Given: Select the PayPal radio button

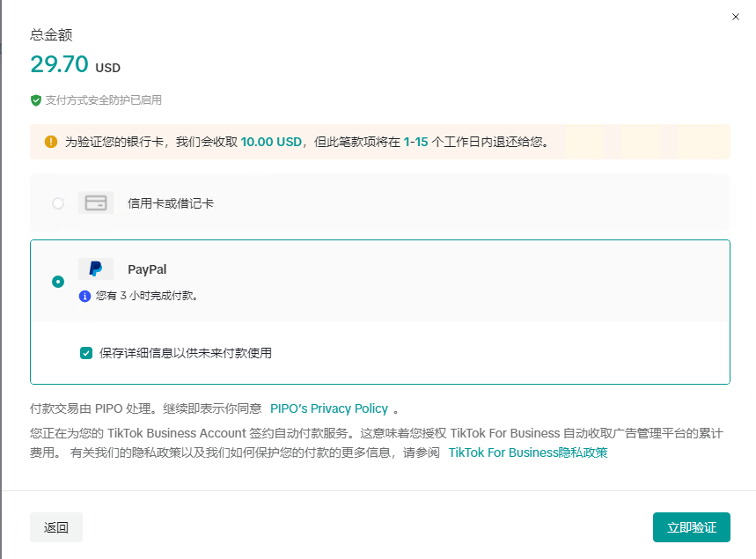Looking at the screenshot, I should pyautogui.click(x=57, y=282).
